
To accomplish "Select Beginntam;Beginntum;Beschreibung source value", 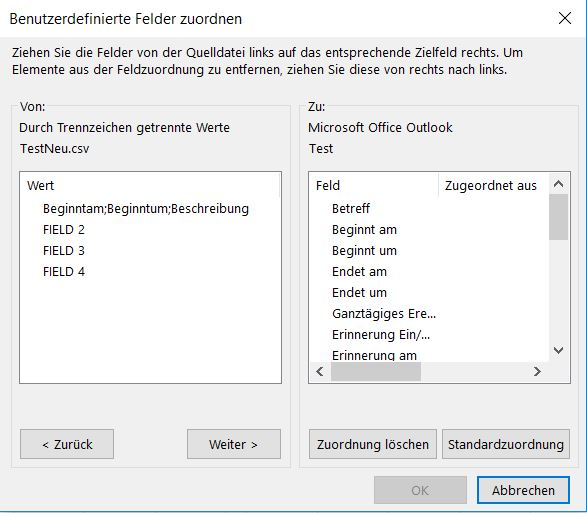I will pyautogui.click(x=146, y=209).
